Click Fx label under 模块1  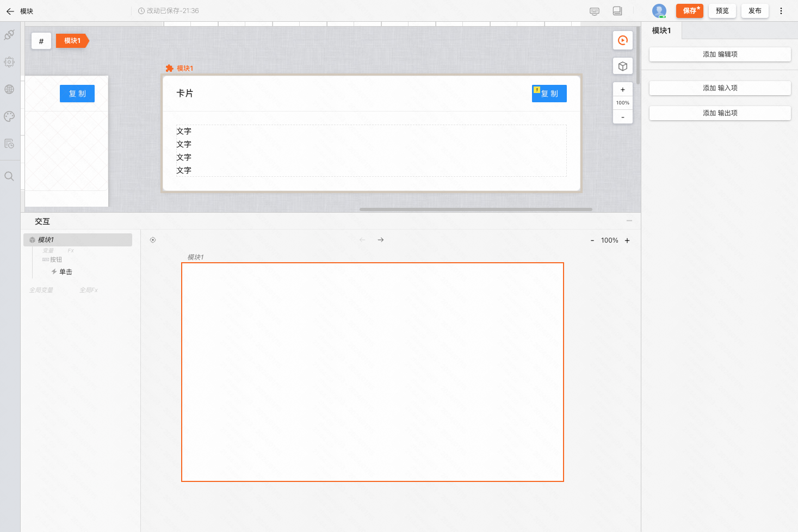tap(71, 251)
